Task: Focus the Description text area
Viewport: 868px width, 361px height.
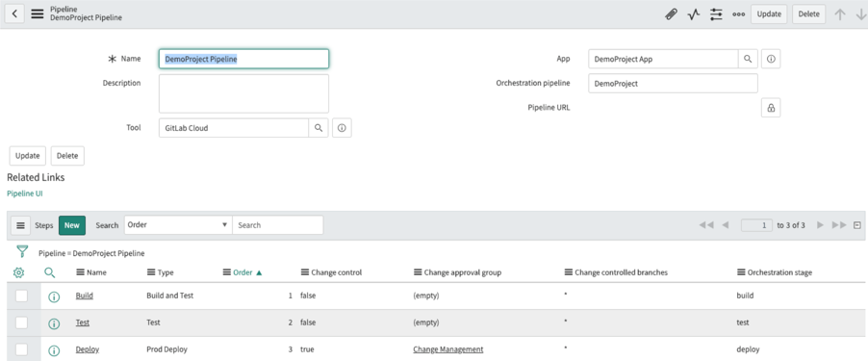Action: pyautogui.click(x=244, y=93)
